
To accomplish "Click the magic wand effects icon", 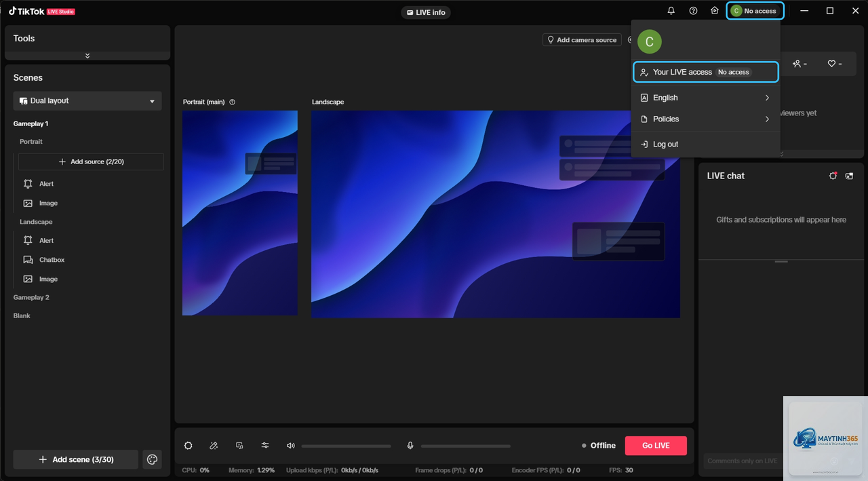I will [x=214, y=446].
